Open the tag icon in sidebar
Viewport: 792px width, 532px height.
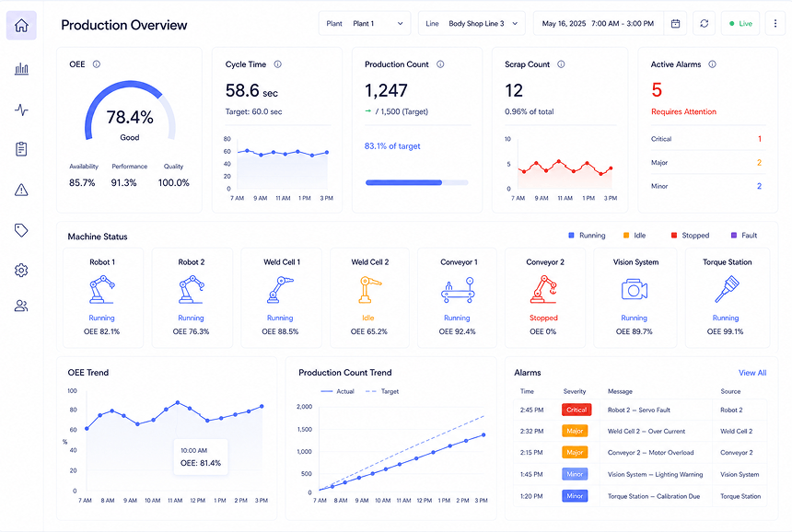pos(21,230)
